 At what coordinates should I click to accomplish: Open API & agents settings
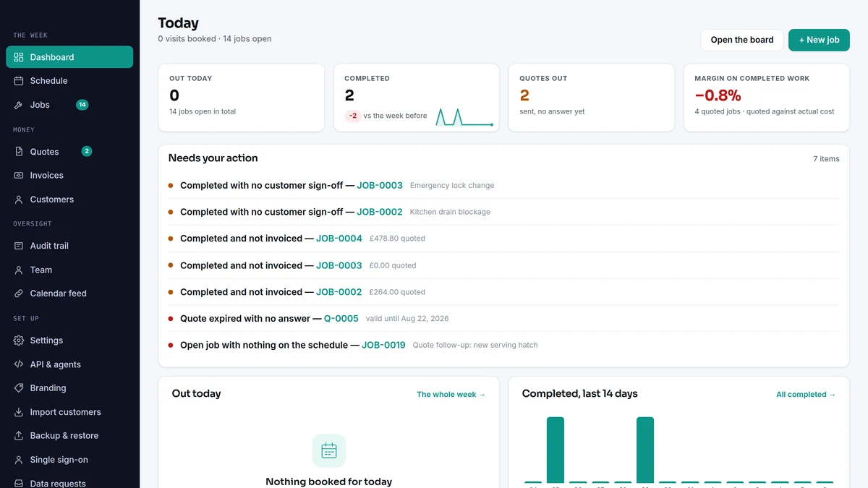(x=69, y=364)
